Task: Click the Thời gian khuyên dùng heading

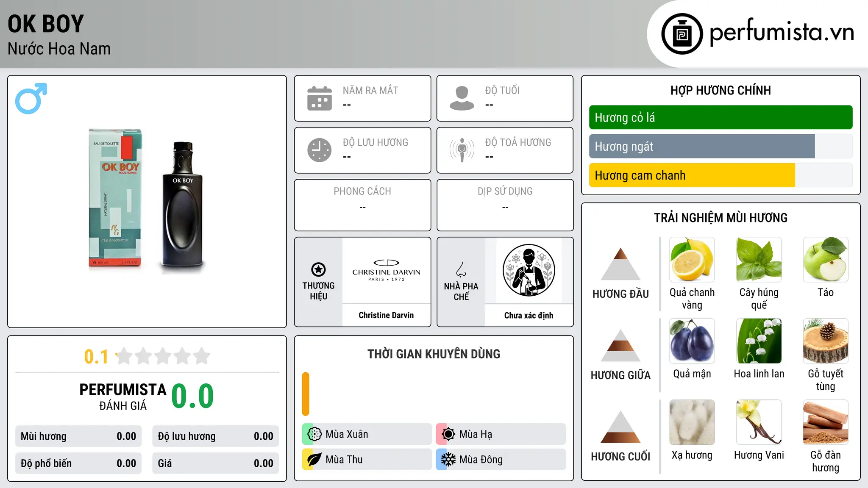Action: click(434, 354)
